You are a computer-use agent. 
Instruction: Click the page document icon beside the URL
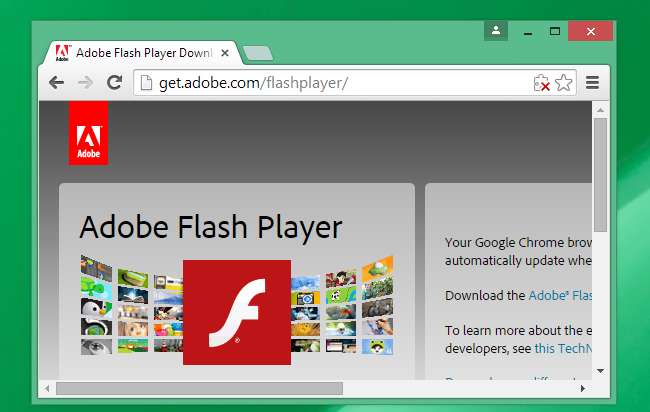[x=146, y=82]
